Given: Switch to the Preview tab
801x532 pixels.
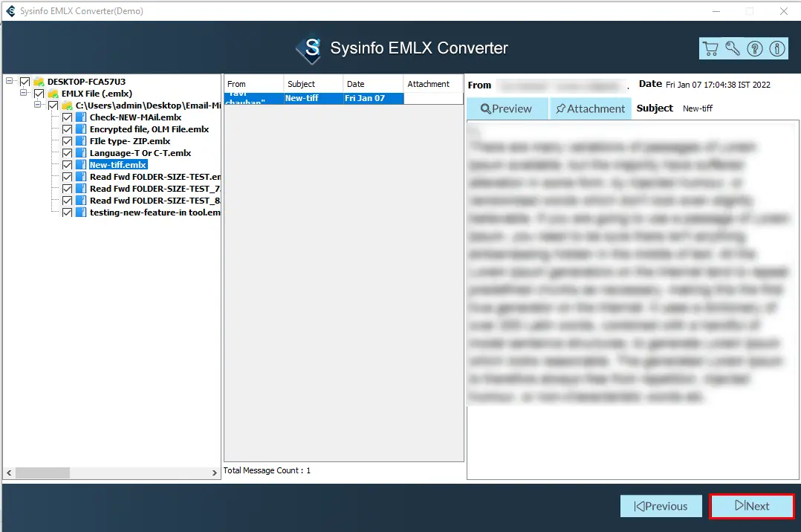Looking at the screenshot, I should pyautogui.click(x=507, y=109).
